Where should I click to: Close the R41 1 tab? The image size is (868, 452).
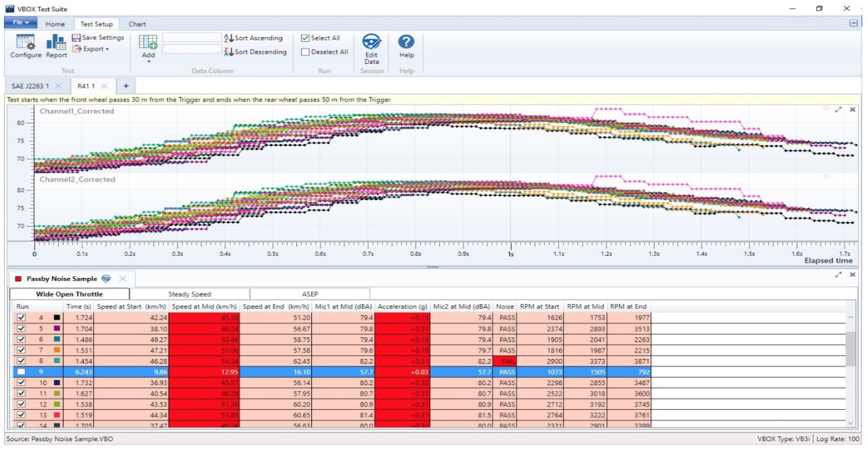click(104, 86)
